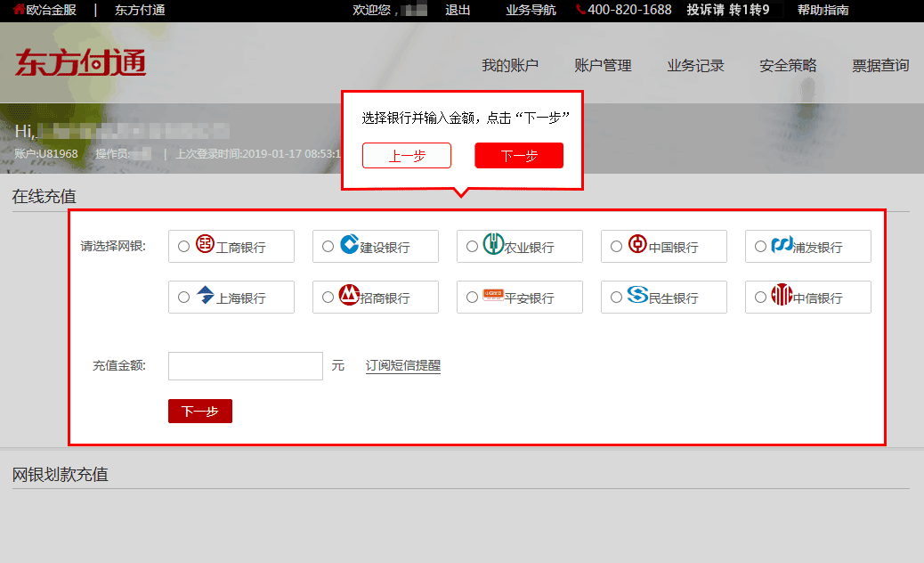Open the 业务记录 menu
The height and width of the screenshot is (563, 924).
tap(695, 65)
